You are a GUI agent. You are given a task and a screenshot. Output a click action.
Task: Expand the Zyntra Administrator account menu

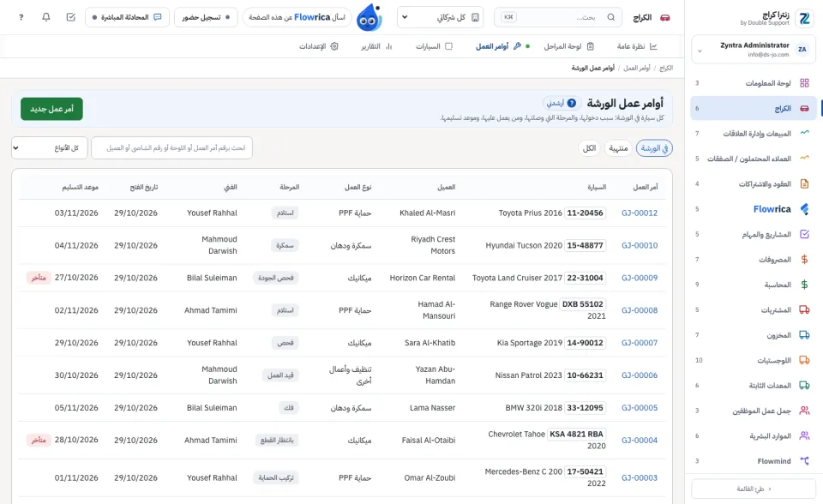tap(754, 50)
